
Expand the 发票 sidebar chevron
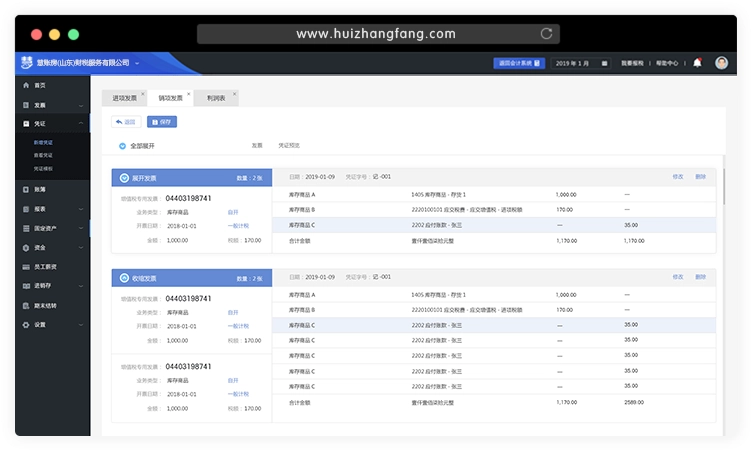point(81,106)
